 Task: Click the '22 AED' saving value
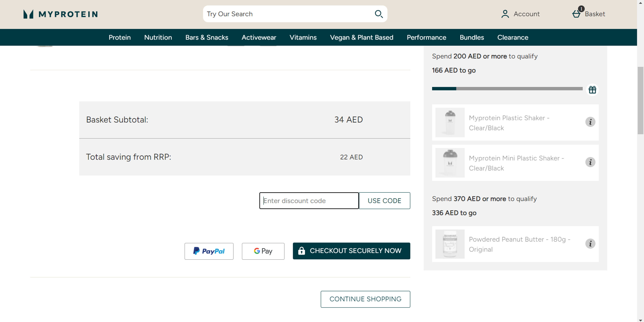pyautogui.click(x=351, y=157)
